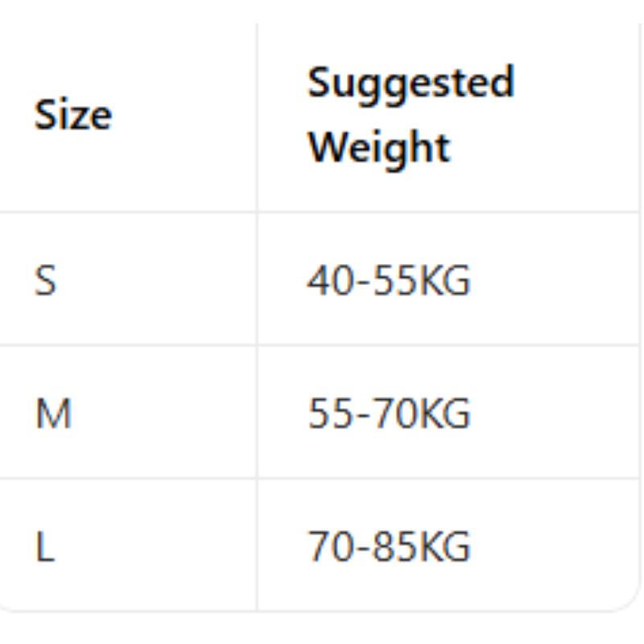Select the L size cell

click(x=45, y=547)
